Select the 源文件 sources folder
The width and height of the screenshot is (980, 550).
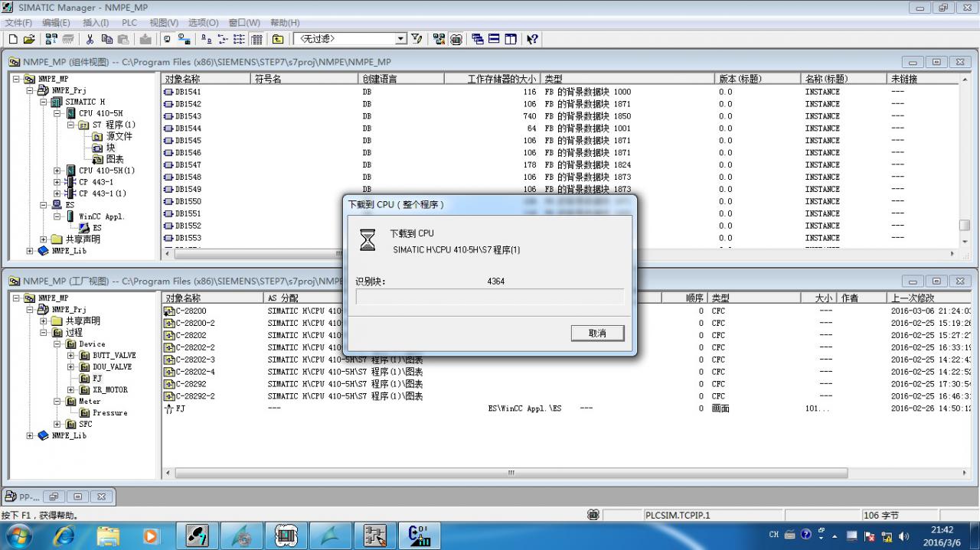pos(113,136)
